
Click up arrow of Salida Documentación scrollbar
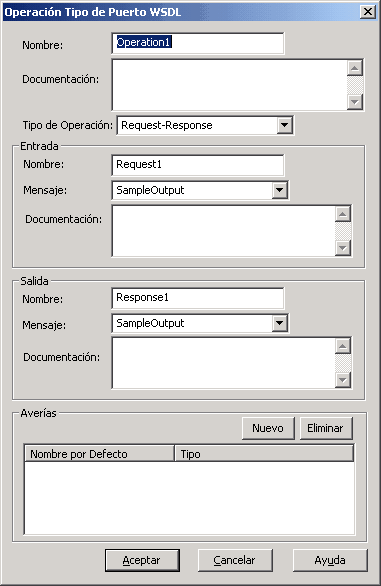tap(342, 346)
